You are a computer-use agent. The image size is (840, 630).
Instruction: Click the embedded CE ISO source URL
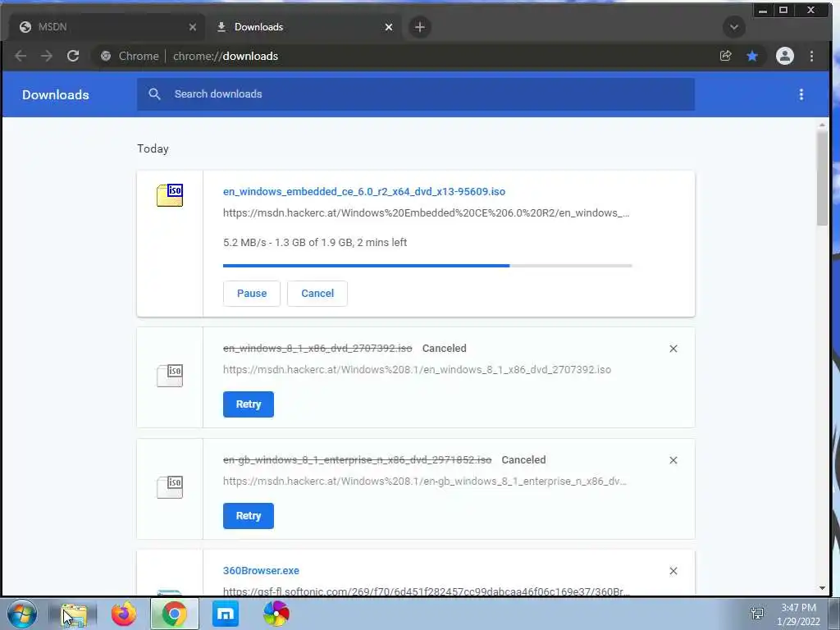click(x=426, y=212)
